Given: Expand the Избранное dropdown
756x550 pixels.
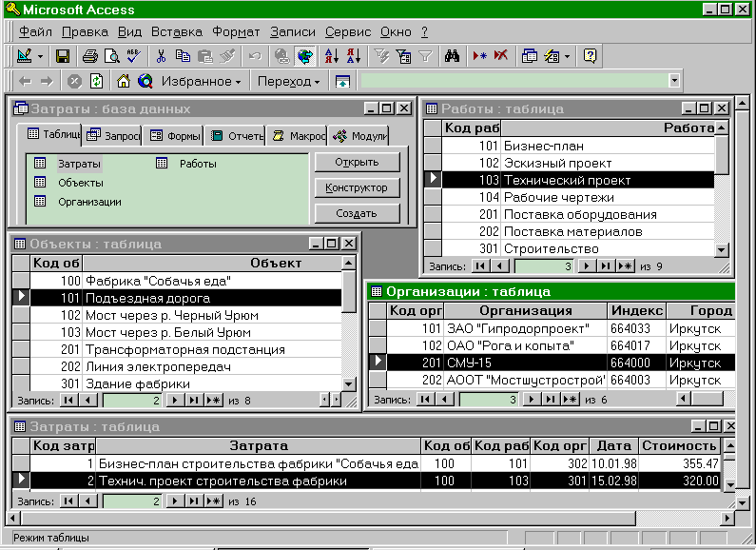Looking at the screenshot, I should [x=201, y=81].
